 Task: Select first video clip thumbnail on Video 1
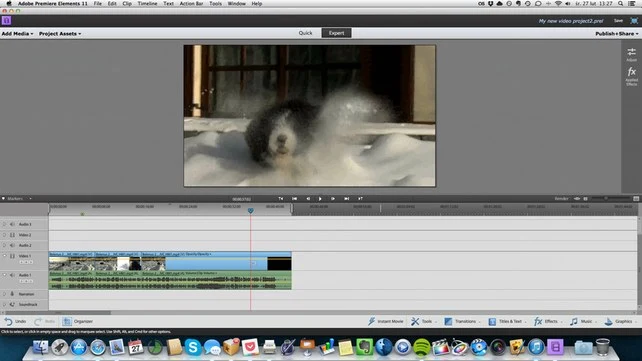coord(71,264)
